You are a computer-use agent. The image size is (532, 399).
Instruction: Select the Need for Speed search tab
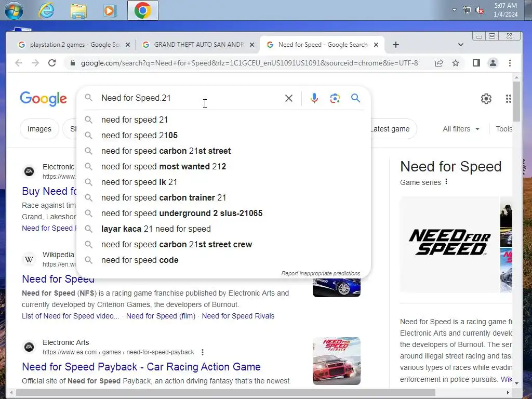coord(322,45)
